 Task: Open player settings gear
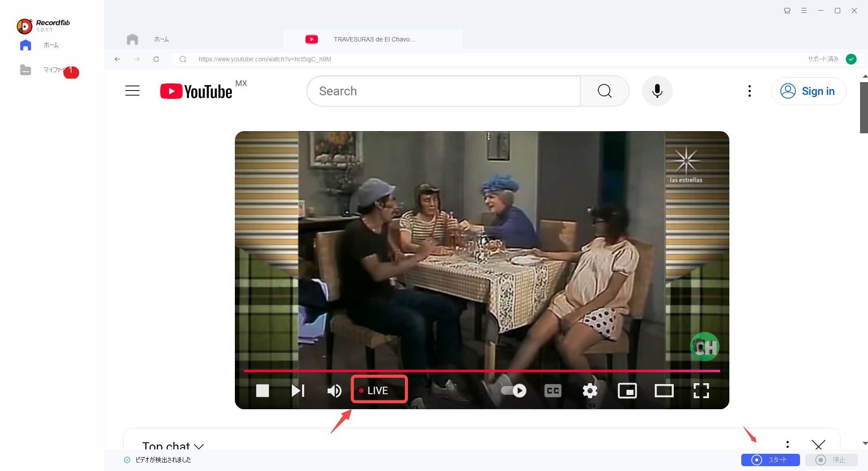point(590,391)
